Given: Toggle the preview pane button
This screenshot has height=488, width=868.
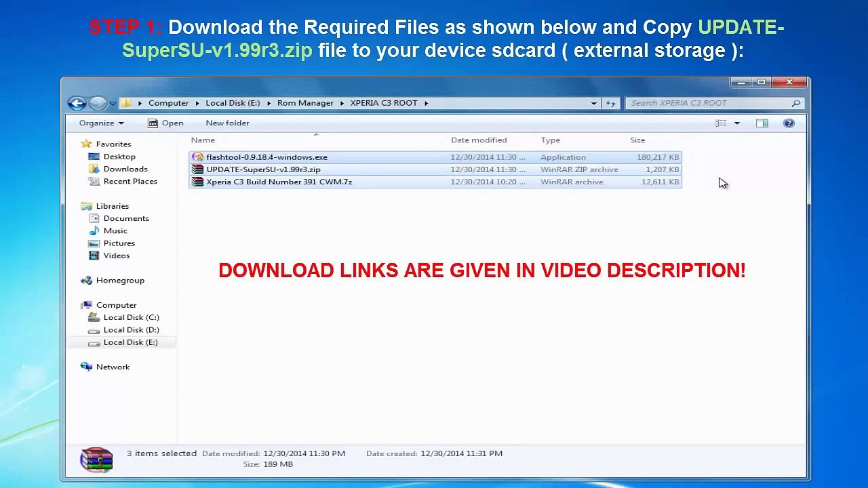Looking at the screenshot, I should click(x=762, y=123).
